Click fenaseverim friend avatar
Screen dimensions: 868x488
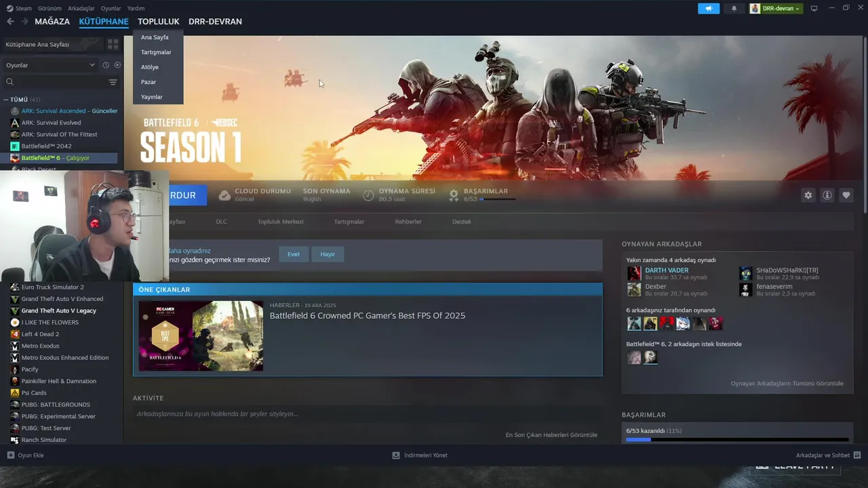[745, 289]
